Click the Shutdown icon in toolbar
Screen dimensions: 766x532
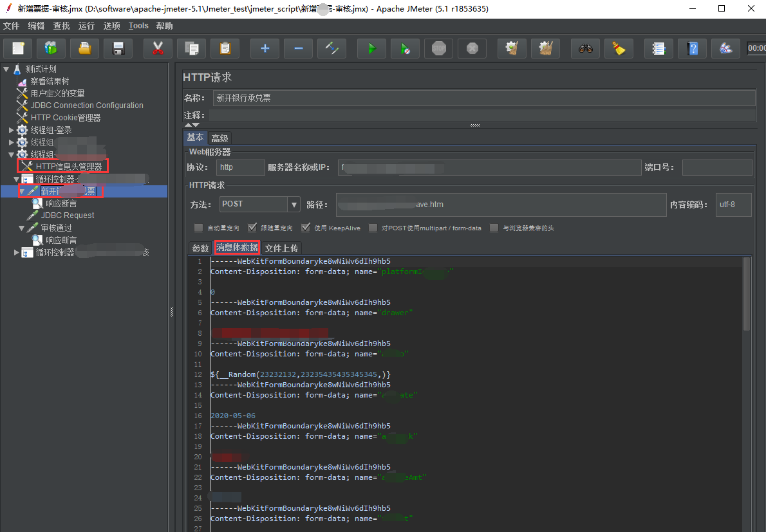(472, 48)
